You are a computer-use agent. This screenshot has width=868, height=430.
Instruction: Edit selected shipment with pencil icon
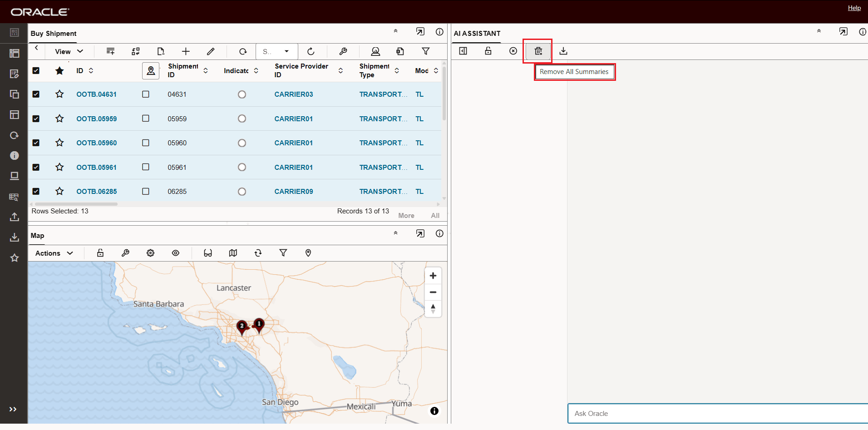coord(211,51)
